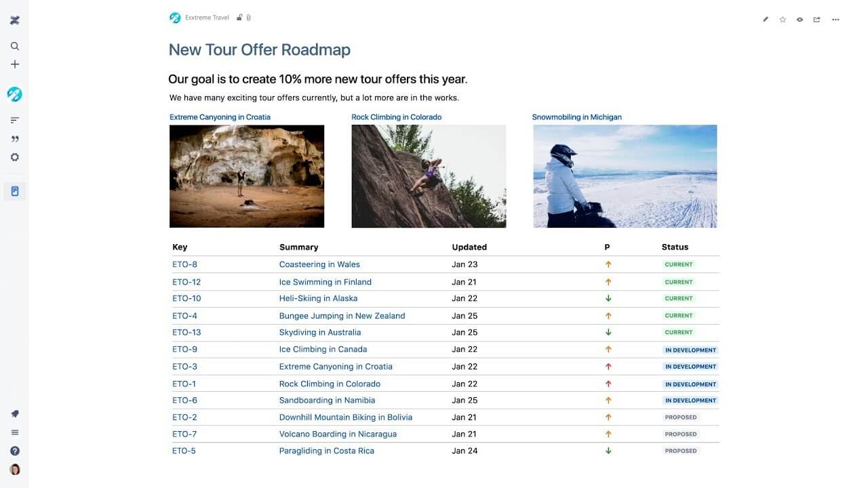Expand the hamburger menu in the sidebar
The image size is (868, 488).
pos(15,432)
